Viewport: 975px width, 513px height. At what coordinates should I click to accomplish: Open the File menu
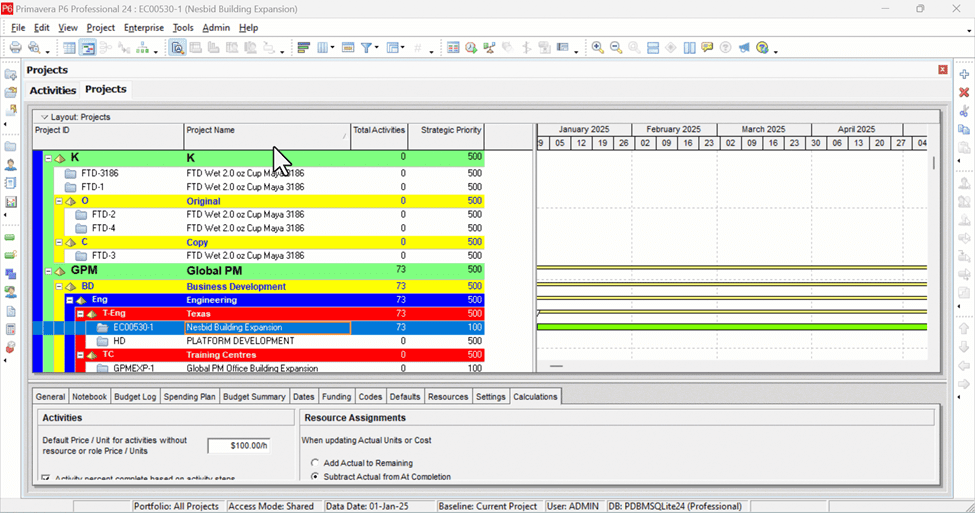click(x=18, y=27)
